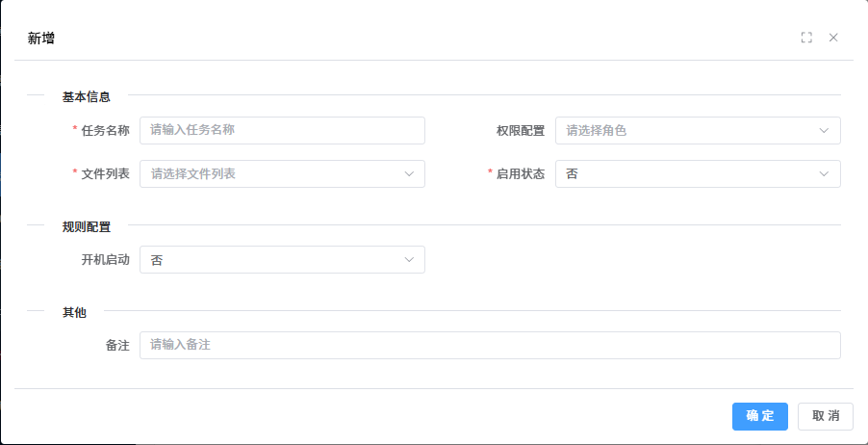Click the 规则配置 section heading

click(x=87, y=226)
